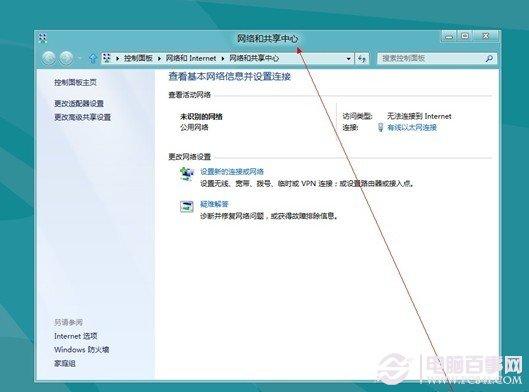
Task: Go up one level with the up arrow
Action: tap(92, 58)
